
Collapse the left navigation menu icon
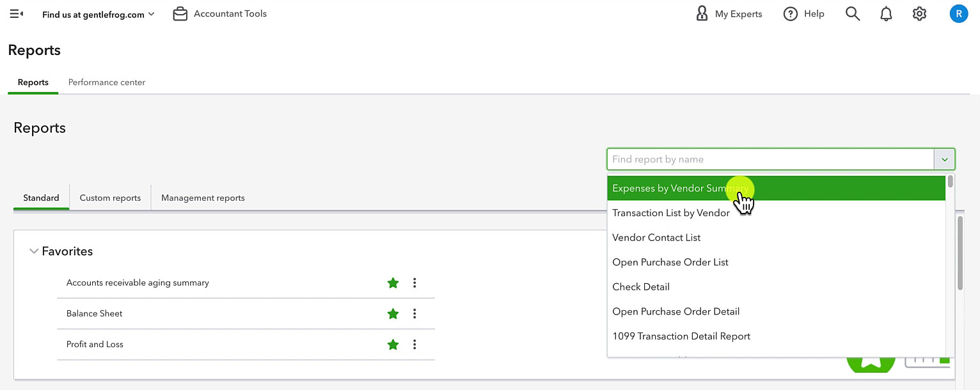(x=17, y=13)
